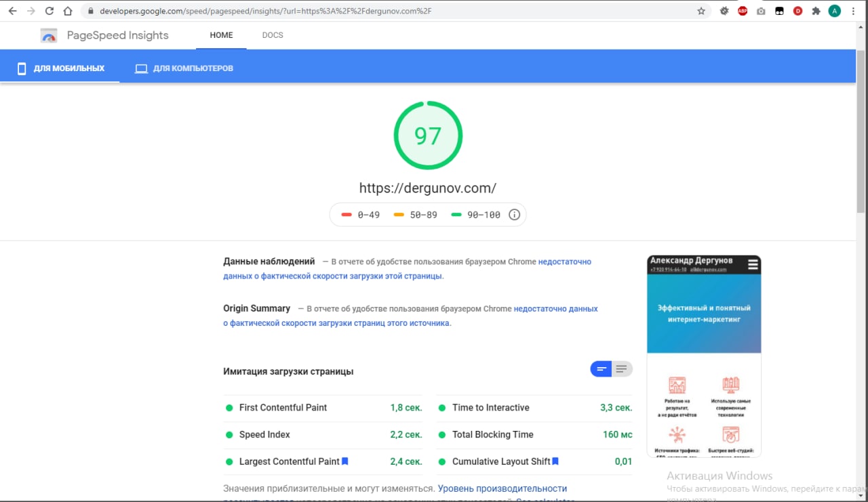Click the scrollbar up arrow
868x502 pixels.
[862, 26]
